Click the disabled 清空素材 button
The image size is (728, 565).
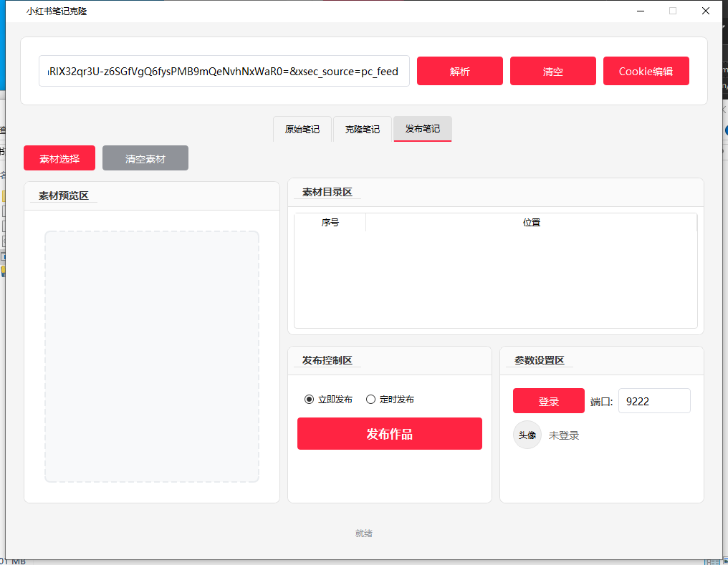coord(145,158)
